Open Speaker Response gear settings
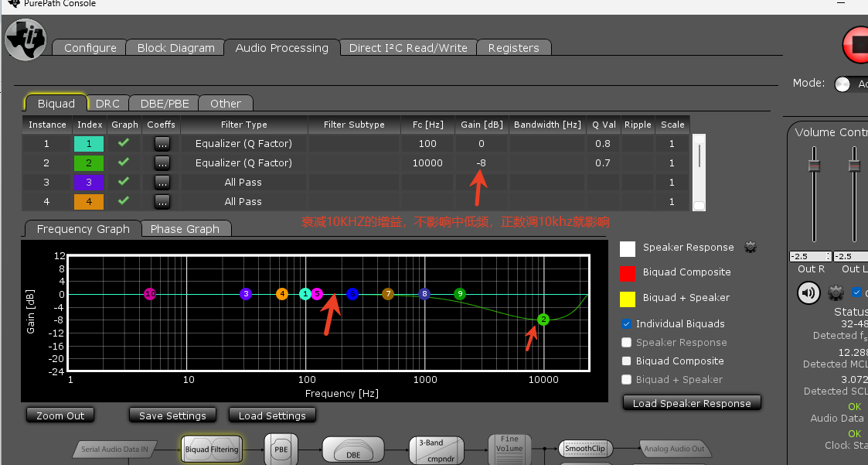 750,248
